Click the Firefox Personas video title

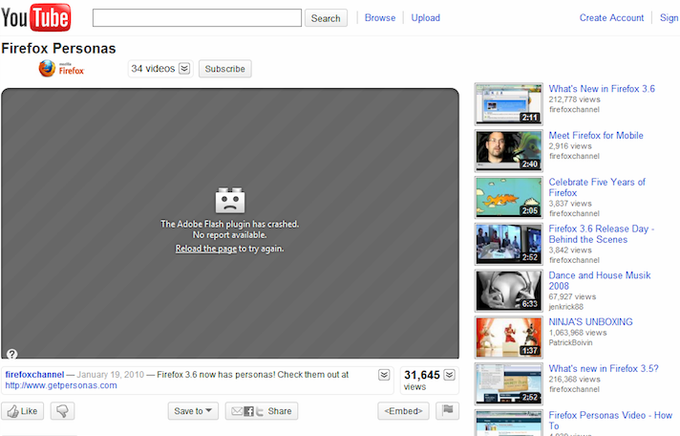tap(59, 48)
